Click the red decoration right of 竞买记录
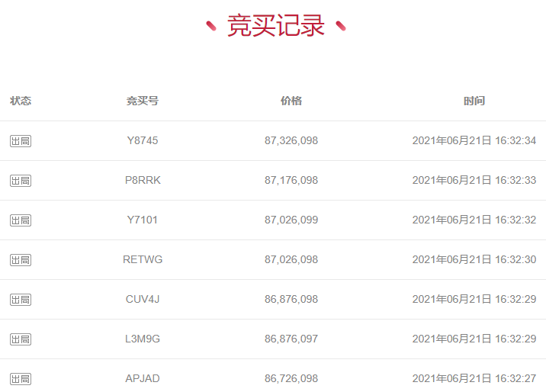This screenshot has height=392, width=546. [341, 27]
